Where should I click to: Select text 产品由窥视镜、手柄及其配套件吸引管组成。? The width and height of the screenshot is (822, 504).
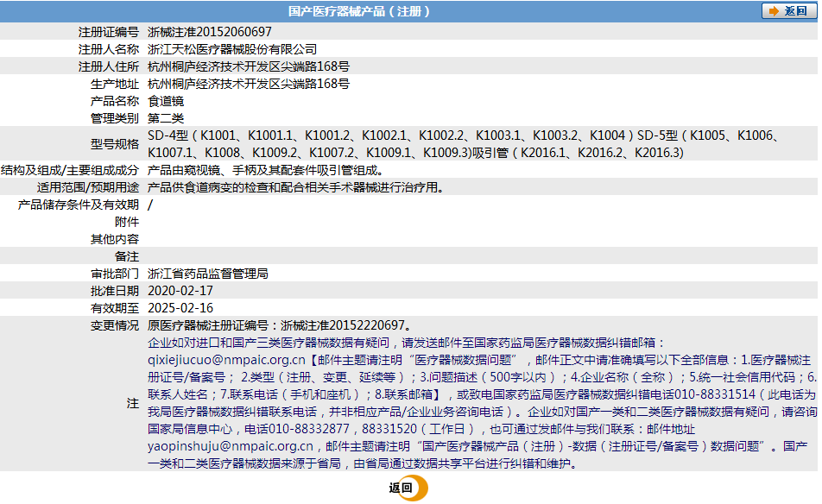(x=266, y=170)
